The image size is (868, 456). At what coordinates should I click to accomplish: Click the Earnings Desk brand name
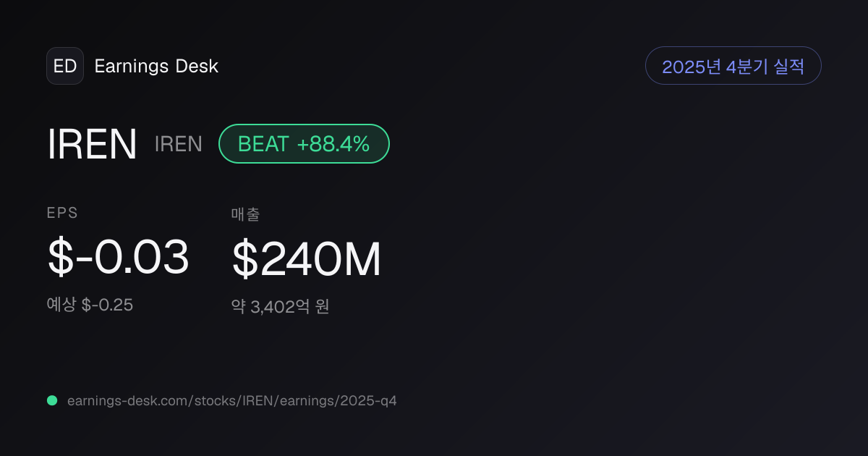[156, 66]
